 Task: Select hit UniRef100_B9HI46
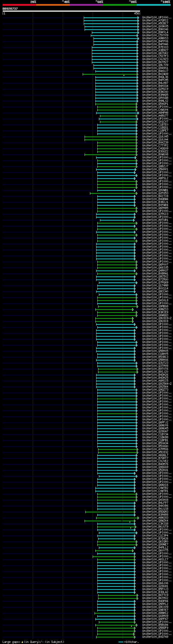tap(155, 30)
